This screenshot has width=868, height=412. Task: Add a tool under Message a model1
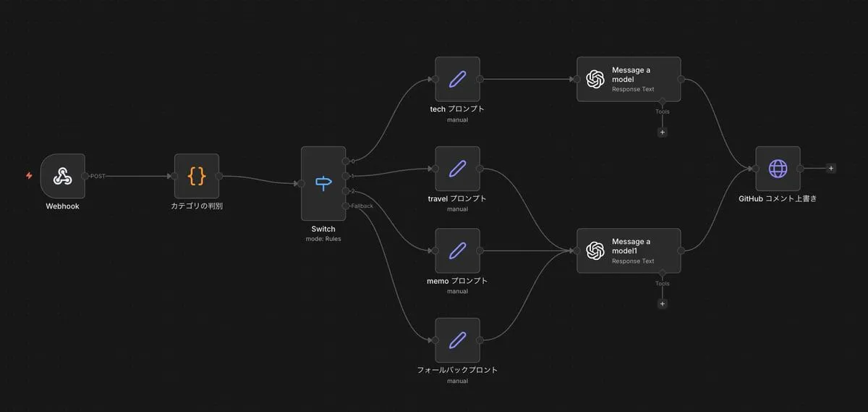click(x=662, y=304)
